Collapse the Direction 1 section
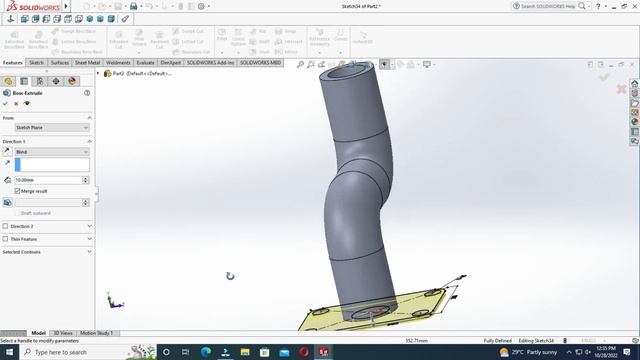The height and width of the screenshot is (360, 640). tap(89, 141)
